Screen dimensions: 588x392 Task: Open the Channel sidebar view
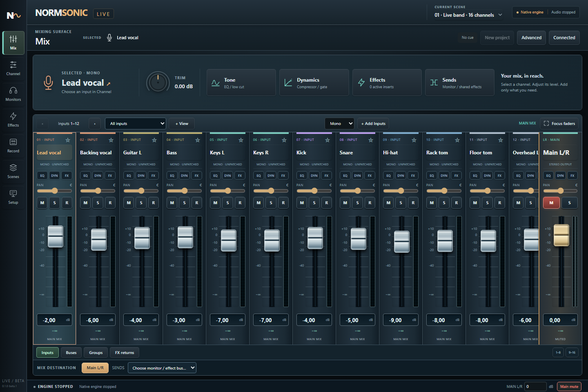coord(13,68)
